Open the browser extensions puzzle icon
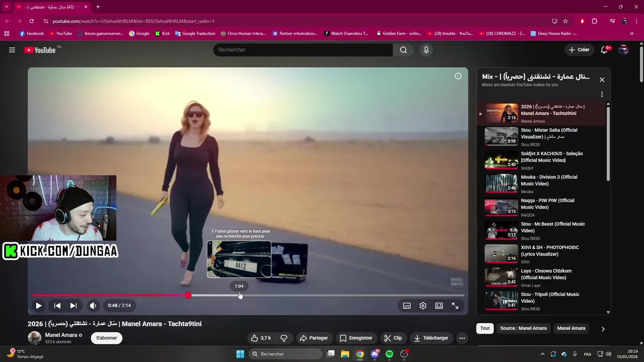The height and width of the screenshot is (362, 644). 594,21
